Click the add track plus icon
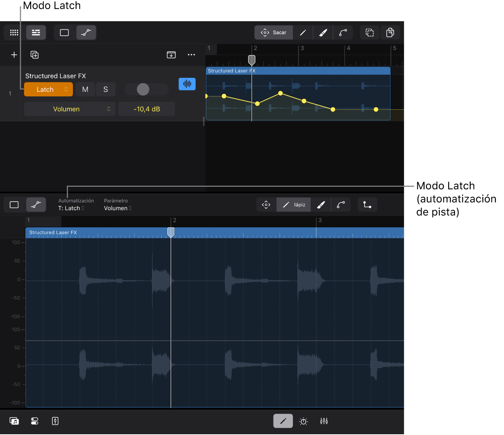This screenshot has width=504, height=435. click(x=14, y=55)
